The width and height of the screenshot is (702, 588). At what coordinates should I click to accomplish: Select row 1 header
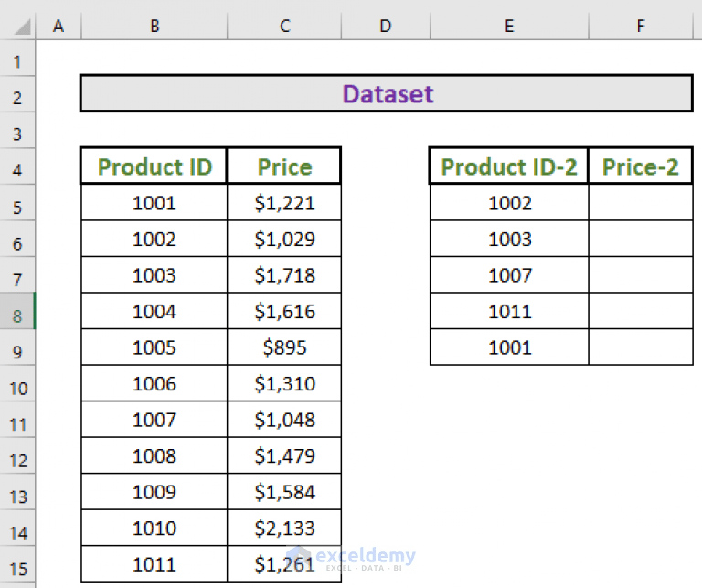(x=17, y=59)
